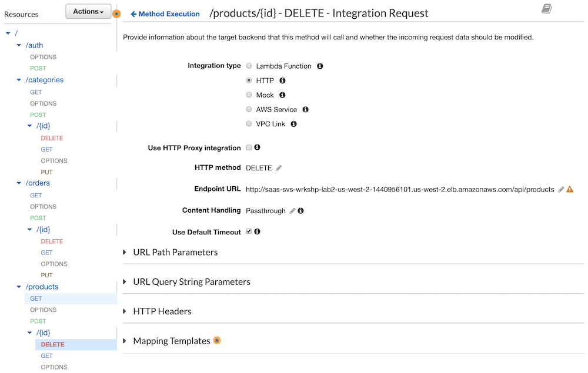Viewport: 588px width, 373px height.
Task: Click the orange warning triangle by Endpoint URL
Action: pos(570,189)
